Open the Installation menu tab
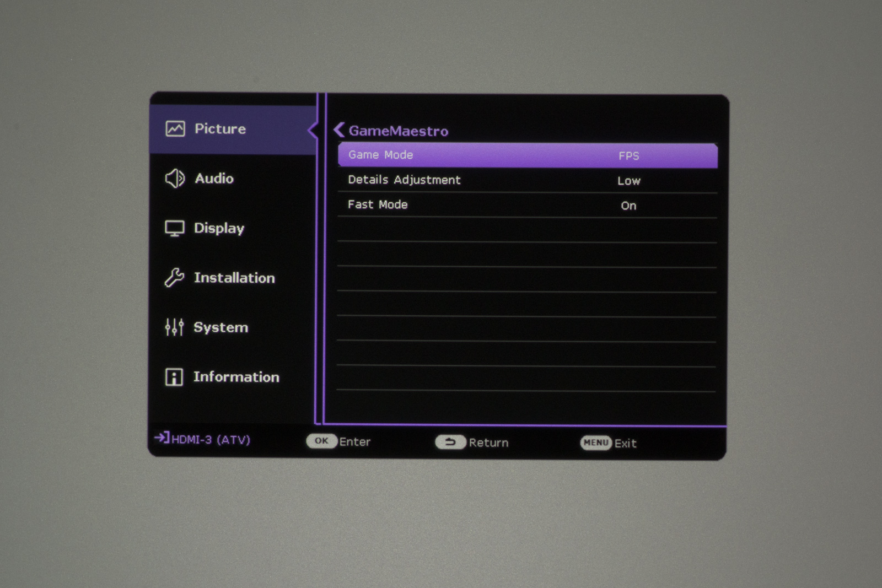This screenshot has height=588, width=882. [x=233, y=278]
